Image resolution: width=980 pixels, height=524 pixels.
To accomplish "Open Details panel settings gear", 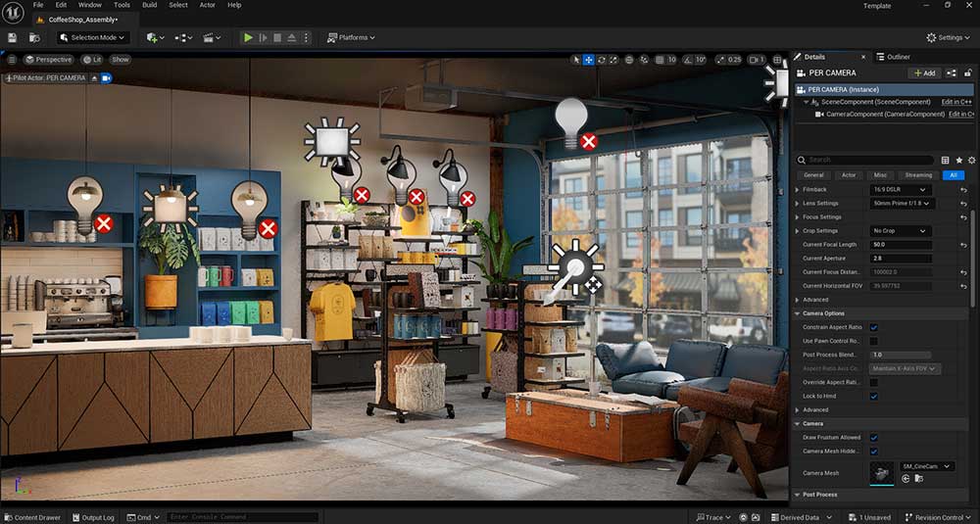I will (972, 160).
